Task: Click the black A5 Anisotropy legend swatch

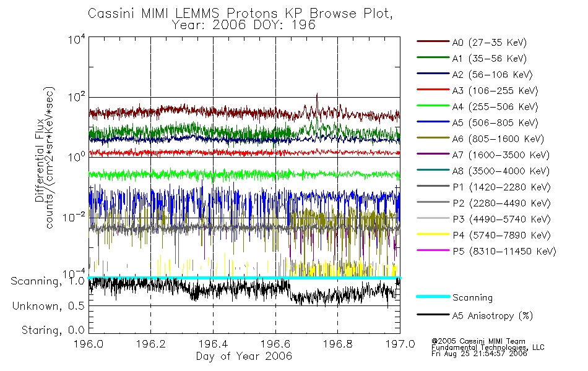Action: pos(433,315)
